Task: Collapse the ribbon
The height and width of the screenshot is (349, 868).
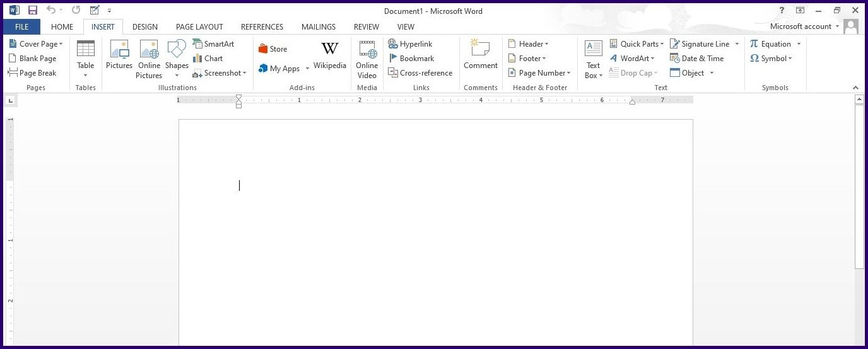Action: (856, 88)
